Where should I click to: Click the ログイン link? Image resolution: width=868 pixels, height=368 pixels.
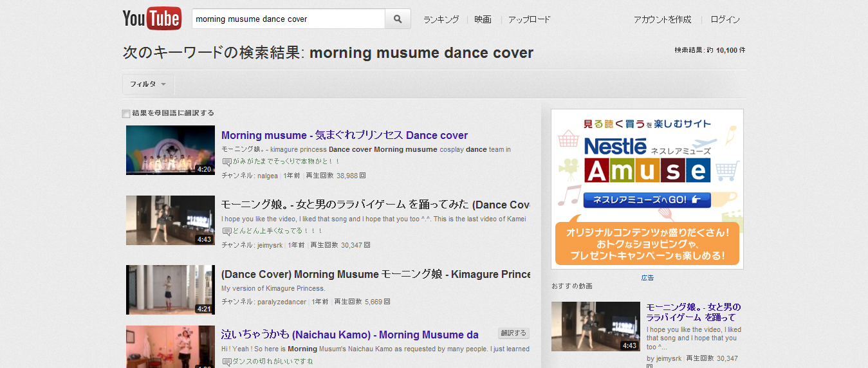pos(725,19)
